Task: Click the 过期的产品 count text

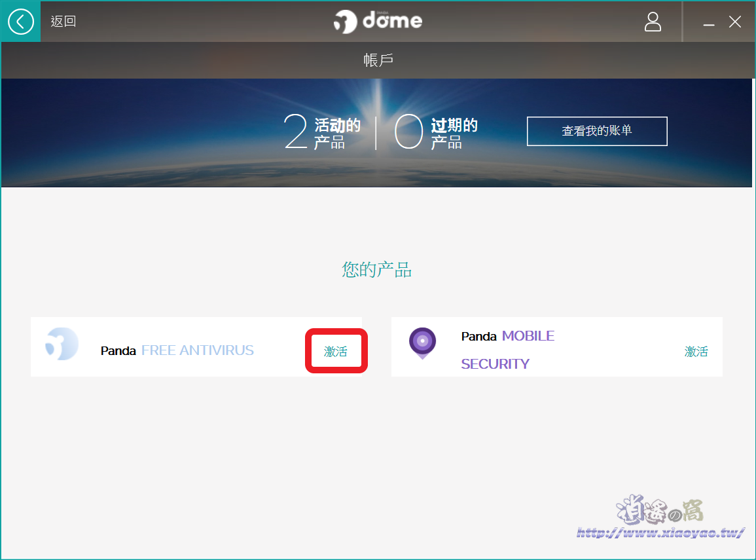Action: point(436,132)
